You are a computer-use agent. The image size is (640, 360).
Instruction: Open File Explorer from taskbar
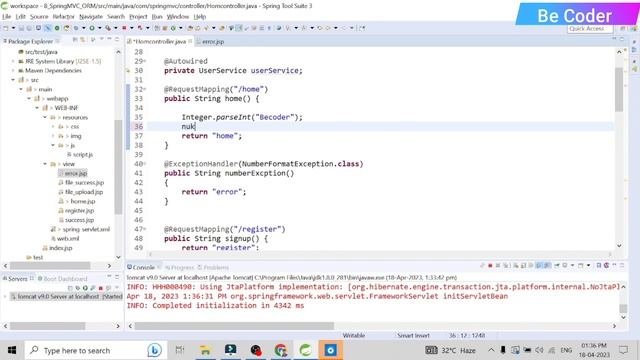[205, 350]
